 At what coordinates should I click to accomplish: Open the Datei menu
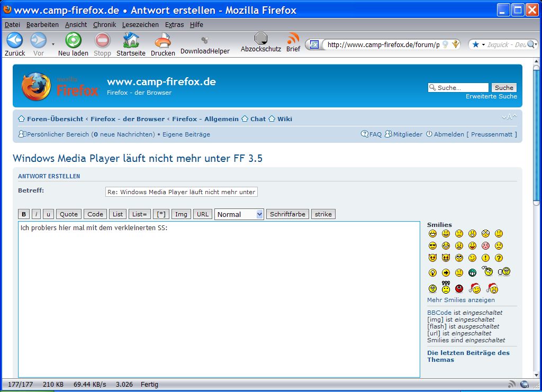12,24
